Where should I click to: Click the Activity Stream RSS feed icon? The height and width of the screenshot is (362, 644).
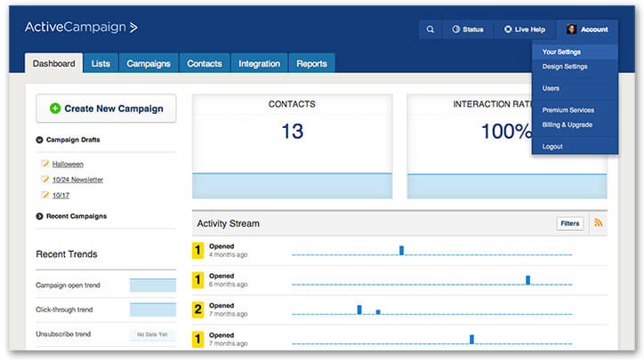point(598,222)
